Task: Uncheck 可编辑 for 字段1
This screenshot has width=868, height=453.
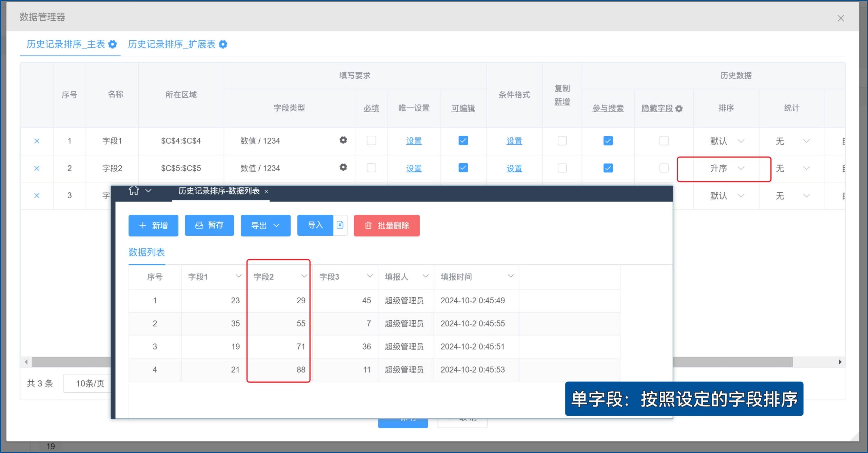Action: pos(463,140)
